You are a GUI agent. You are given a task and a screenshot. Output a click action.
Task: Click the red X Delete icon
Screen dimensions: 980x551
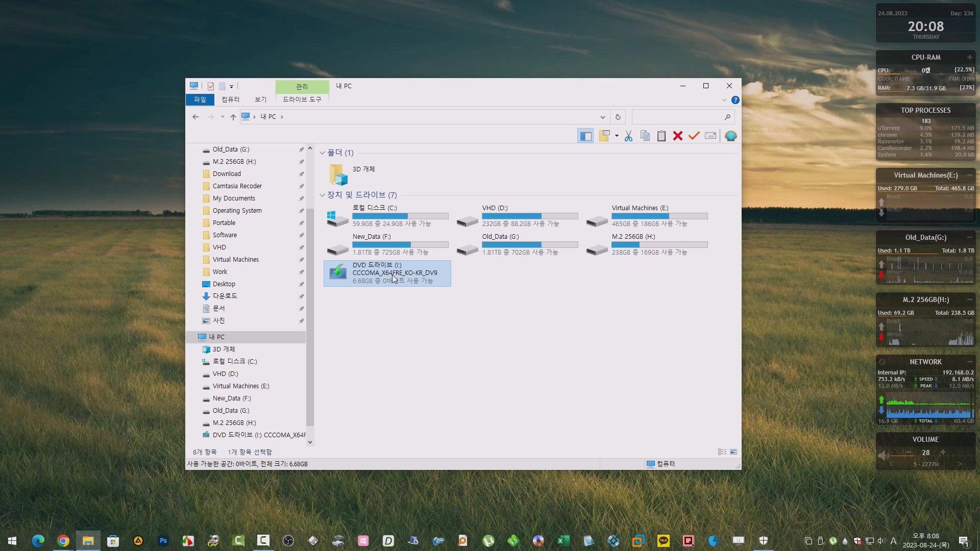678,136
